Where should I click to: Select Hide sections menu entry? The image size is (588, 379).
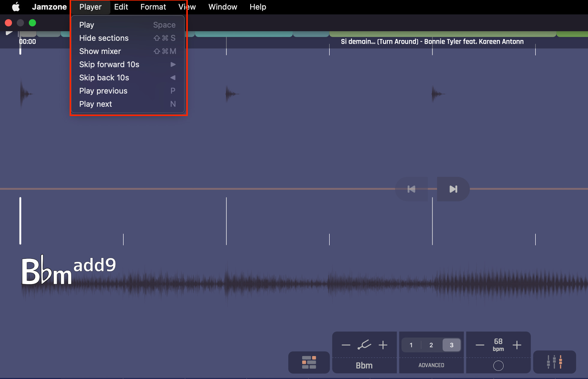point(127,38)
